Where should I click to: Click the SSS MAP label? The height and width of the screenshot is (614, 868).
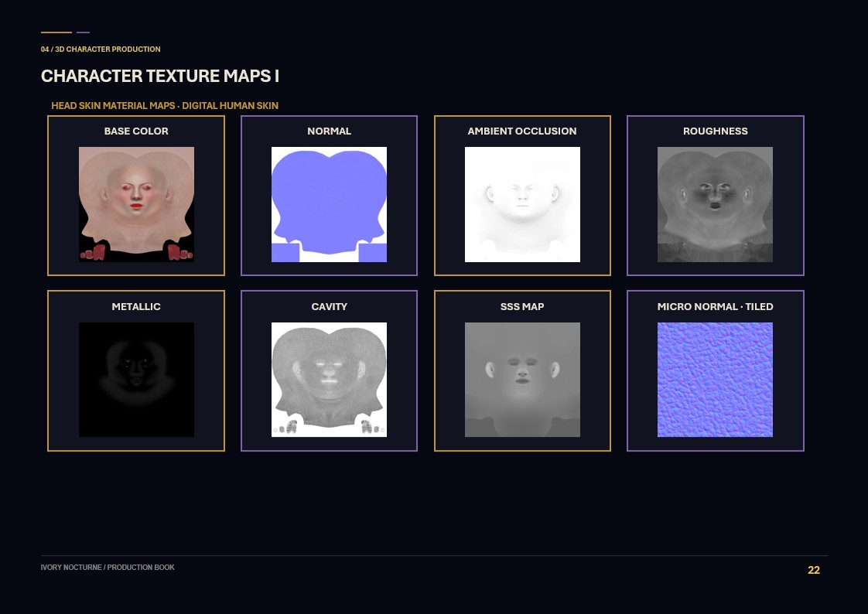(x=522, y=306)
